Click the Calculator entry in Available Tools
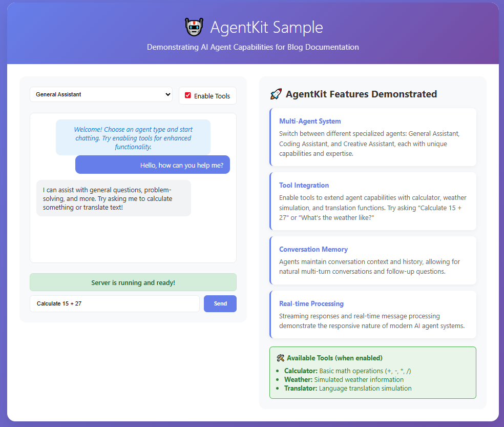Viewport: 504px width, 427px height. 301,371
